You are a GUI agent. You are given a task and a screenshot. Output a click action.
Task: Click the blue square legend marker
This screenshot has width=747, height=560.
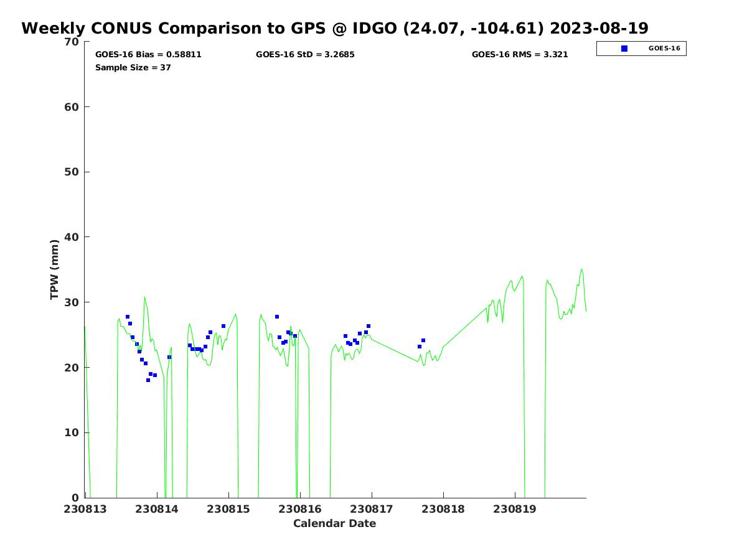pos(624,49)
